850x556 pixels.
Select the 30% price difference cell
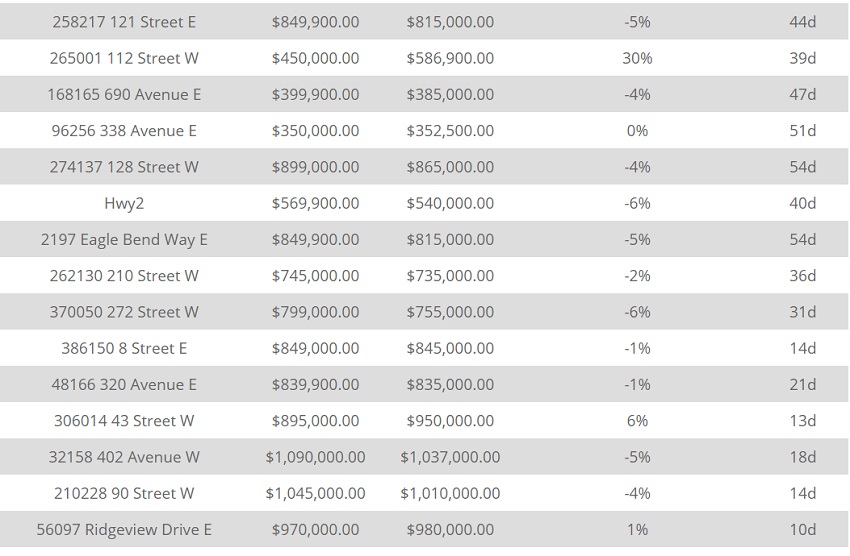pos(637,58)
